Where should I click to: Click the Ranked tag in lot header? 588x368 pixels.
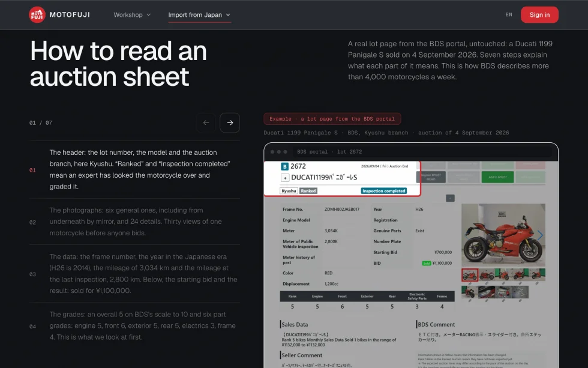coord(308,191)
